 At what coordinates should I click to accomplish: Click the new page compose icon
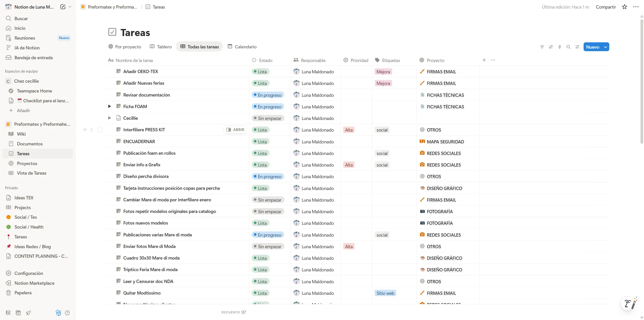[63, 7]
